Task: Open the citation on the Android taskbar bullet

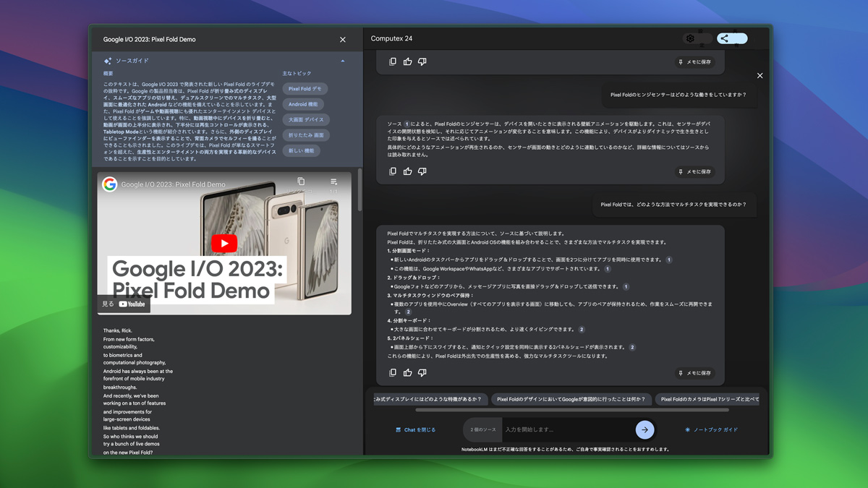Action: click(669, 260)
